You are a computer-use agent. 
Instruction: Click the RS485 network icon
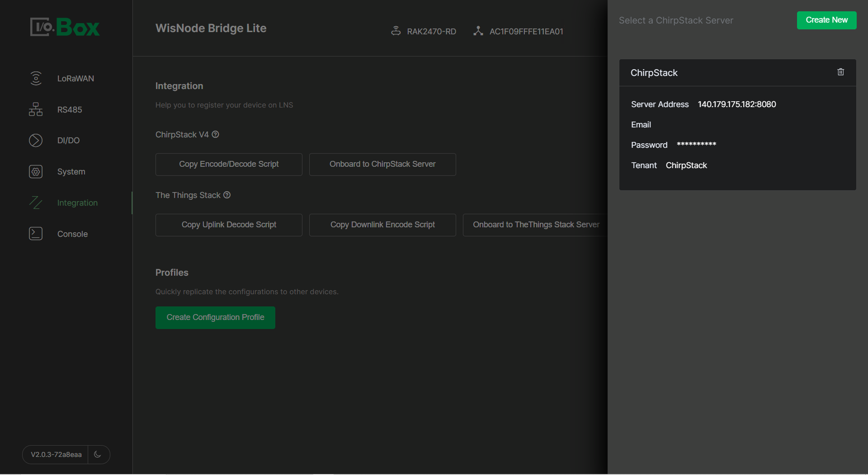click(x=36, y=109)
